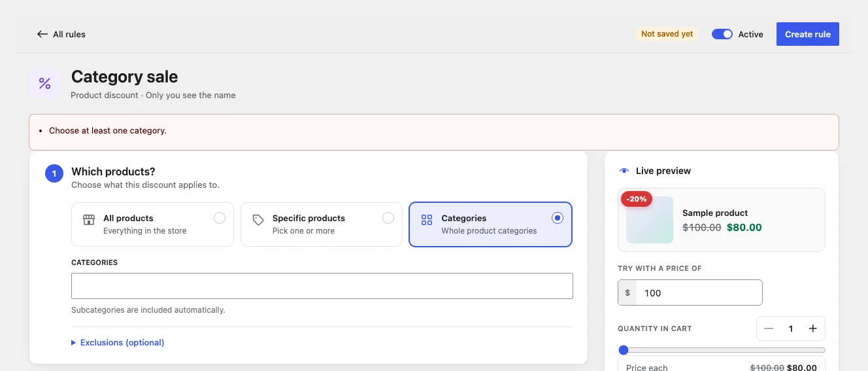
Task: Focus the Categories input field
Action: pos(322,286)
